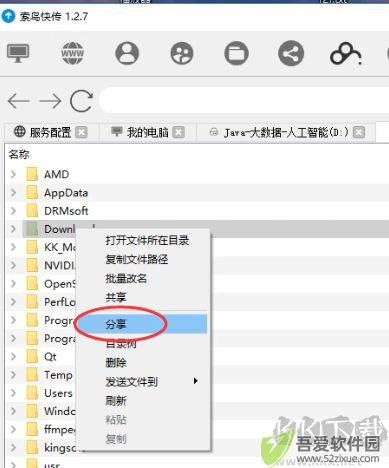Click the 名称 column header
The height and width of the screenshot is (468, 389).
click(x=19, y=154)
